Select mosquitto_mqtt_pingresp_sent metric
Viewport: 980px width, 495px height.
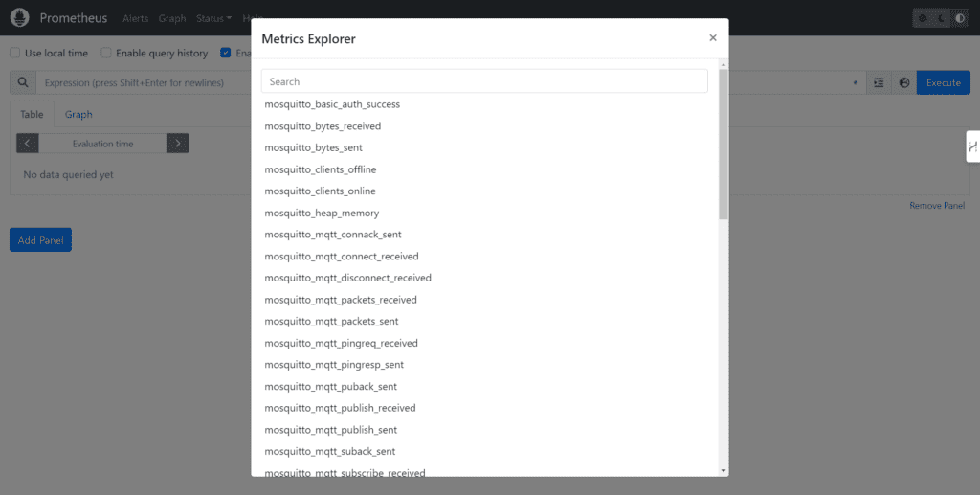tap(334, 365)
